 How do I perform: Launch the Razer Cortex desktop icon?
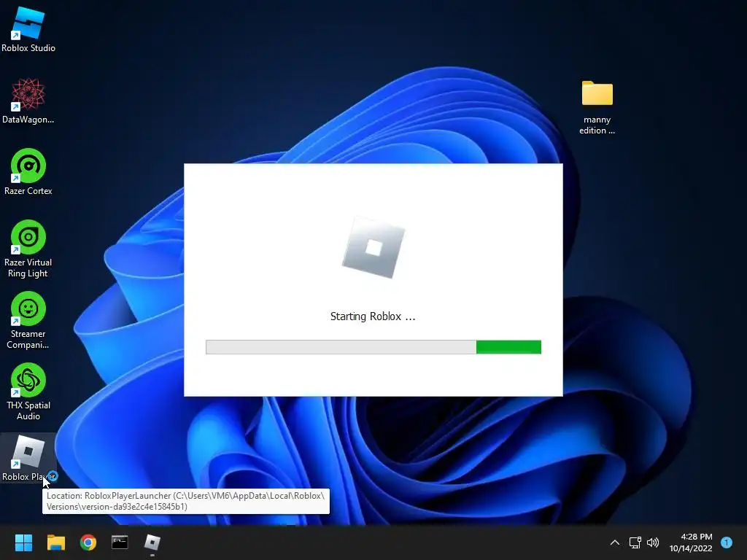(28, 172)
